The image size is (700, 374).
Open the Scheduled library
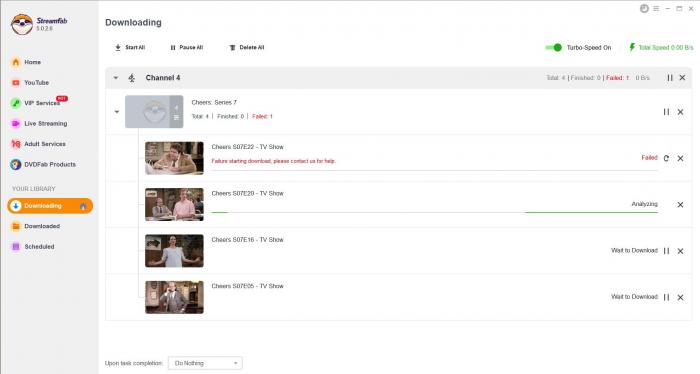[33, 247]
